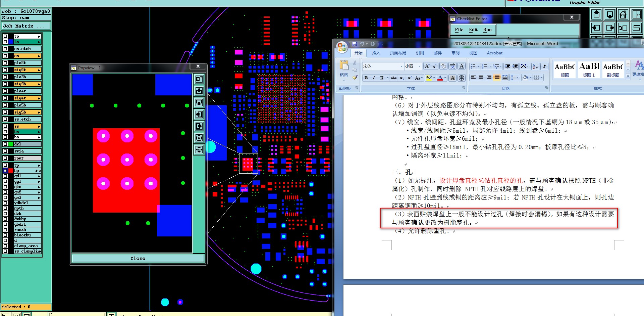Open Run menu in Checklist Editor
This screenshot has height=316, width=644.
pos(487,30)
